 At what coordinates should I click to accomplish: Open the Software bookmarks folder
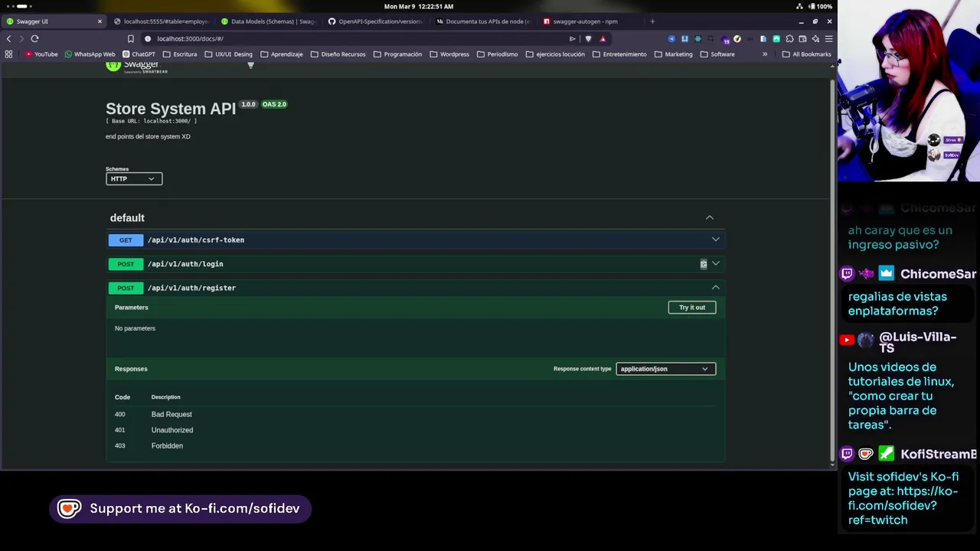(x=717, y=54)
